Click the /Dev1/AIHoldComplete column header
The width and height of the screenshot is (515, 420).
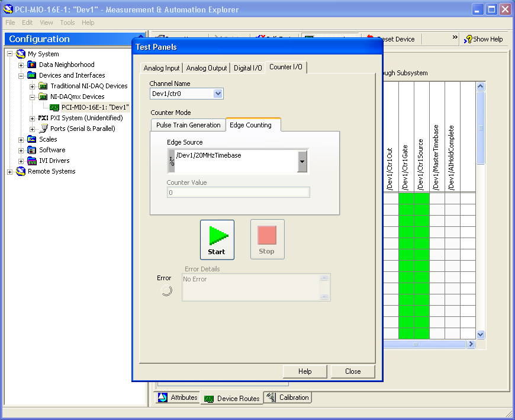452,137
